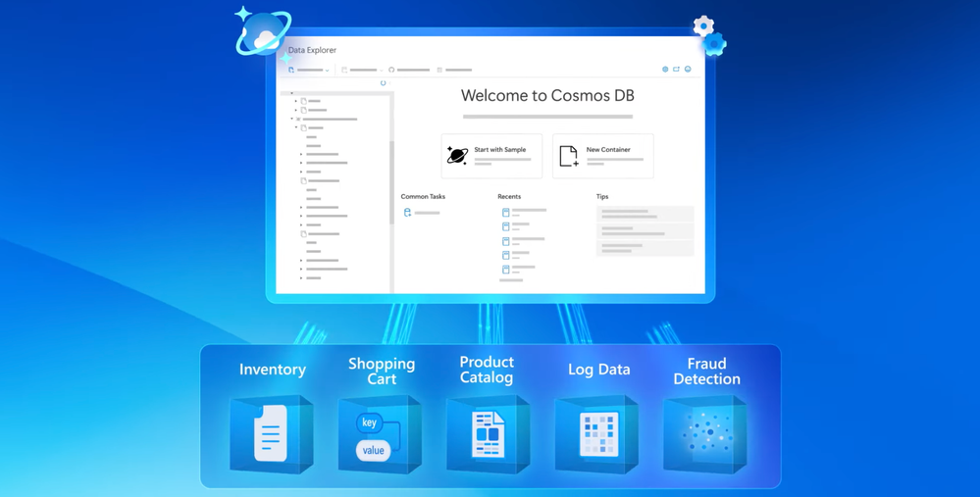
Task: Click the feedback smiley toolbar icon
Action: point(688,70)
